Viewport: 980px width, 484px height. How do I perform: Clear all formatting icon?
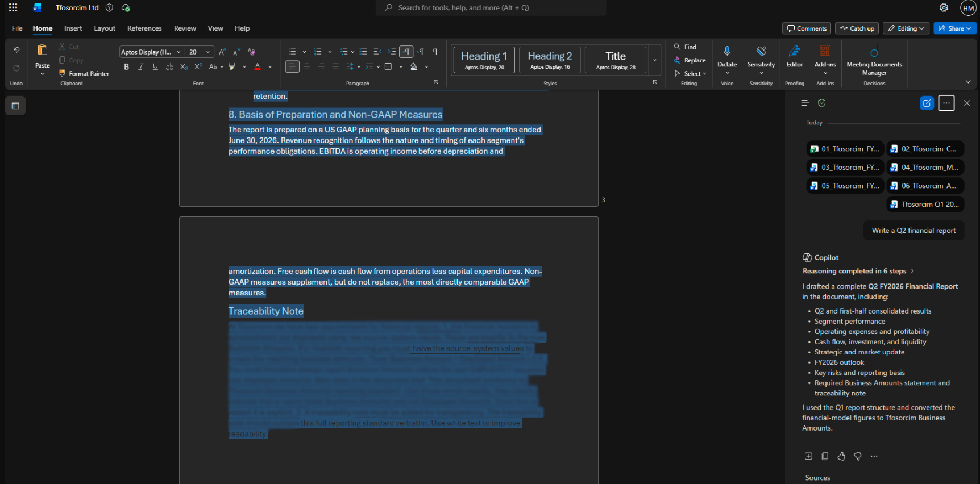click(x=251, y=52)
